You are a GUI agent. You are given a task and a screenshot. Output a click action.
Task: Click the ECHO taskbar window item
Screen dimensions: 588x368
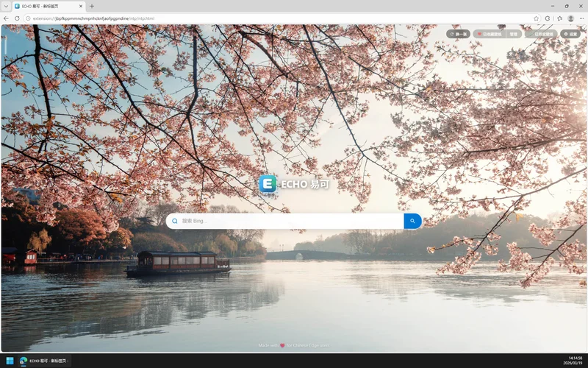(x=44, y=361)
